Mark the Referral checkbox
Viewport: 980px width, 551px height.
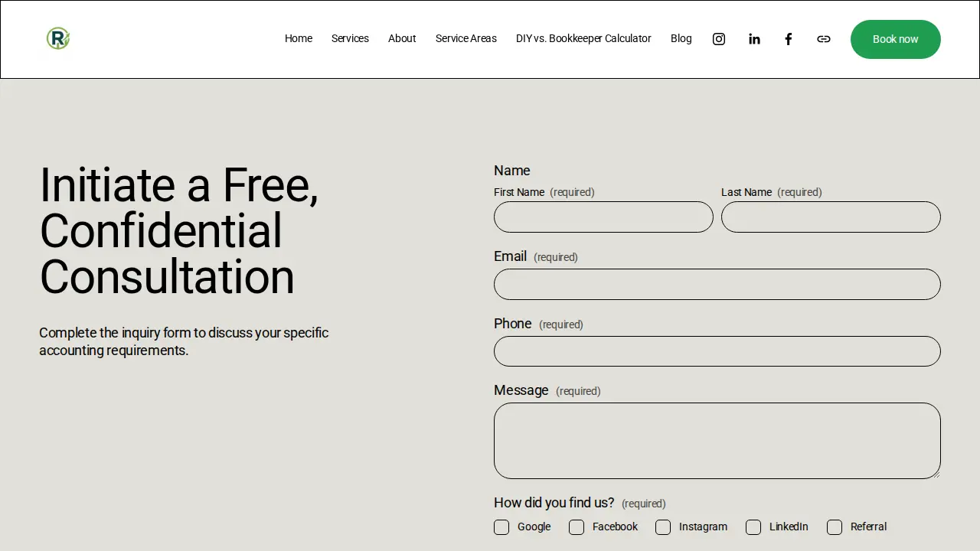pos(835,527)
